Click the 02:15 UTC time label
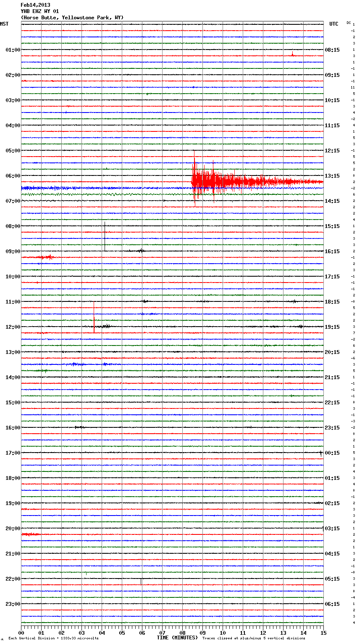Screen dimensions: 357x644 pyautogui.click(x=332, y=503)
